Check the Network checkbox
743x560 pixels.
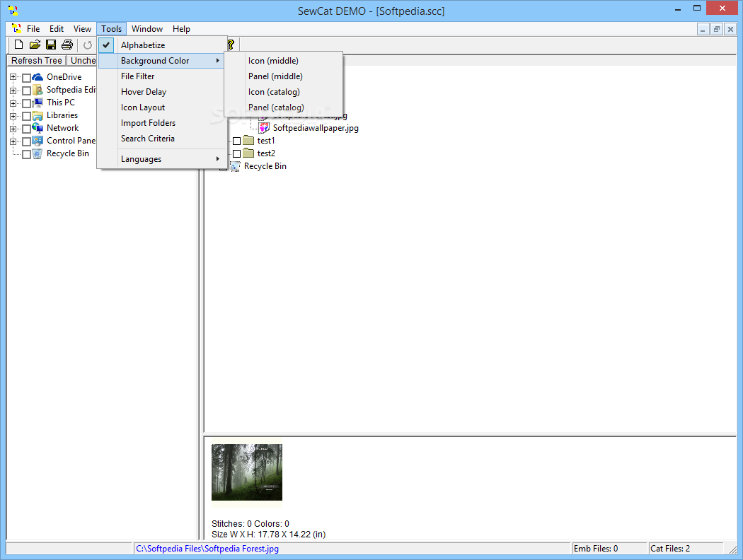(x=27, y=129)
